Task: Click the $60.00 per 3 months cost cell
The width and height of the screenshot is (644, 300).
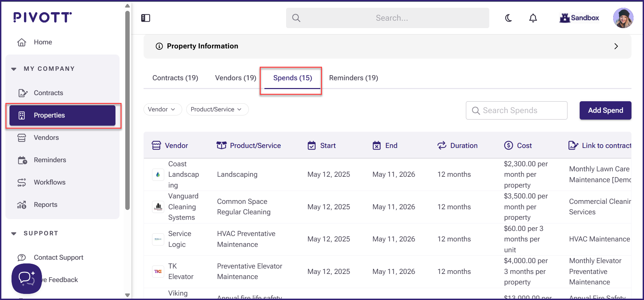Action: pyautogui.click(x=523, y=239)
